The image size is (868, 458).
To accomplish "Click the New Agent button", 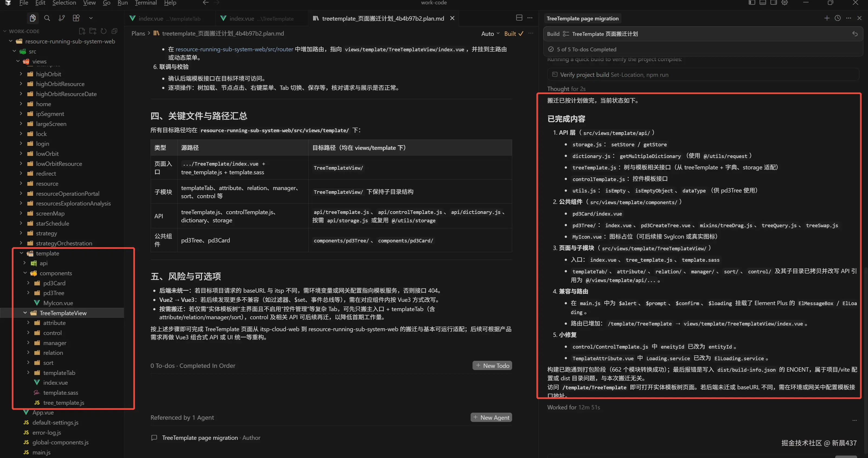I will tap(491, 418).
